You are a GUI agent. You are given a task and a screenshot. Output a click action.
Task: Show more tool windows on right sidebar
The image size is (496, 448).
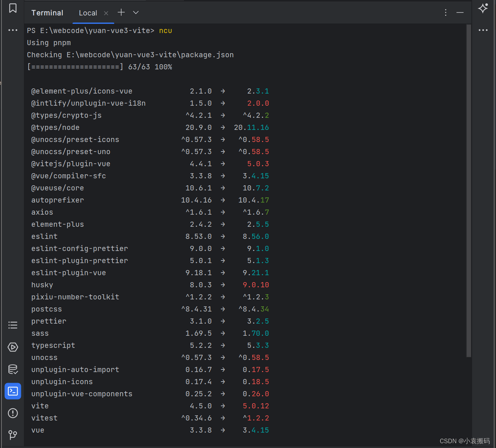[x=483, y=30]
